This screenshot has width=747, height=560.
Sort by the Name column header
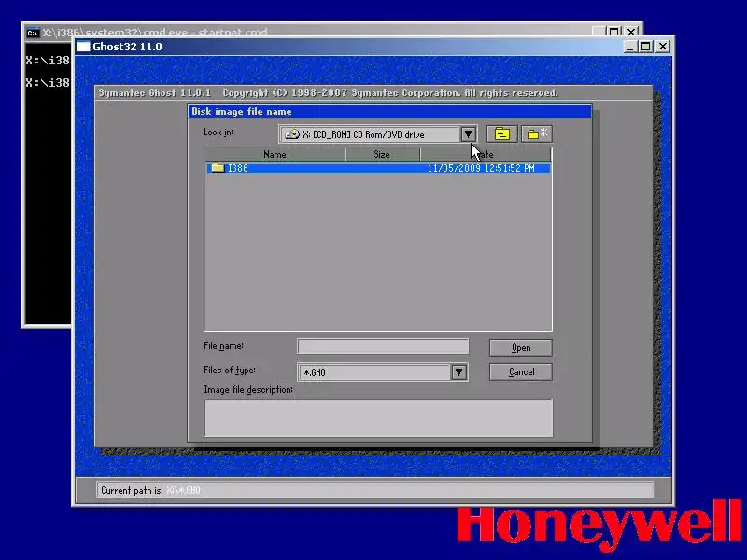275,154
